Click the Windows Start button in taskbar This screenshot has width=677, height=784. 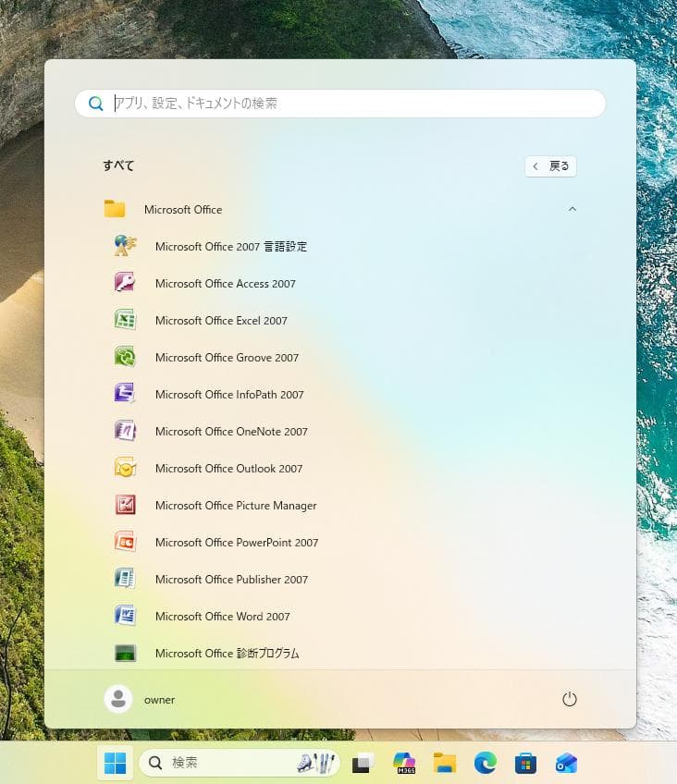pos(116,763)
